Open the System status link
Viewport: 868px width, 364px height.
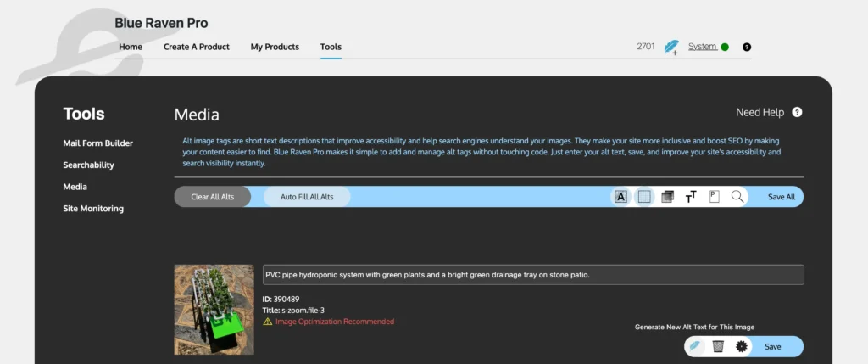pyautogui.click(x=702, y=47)
